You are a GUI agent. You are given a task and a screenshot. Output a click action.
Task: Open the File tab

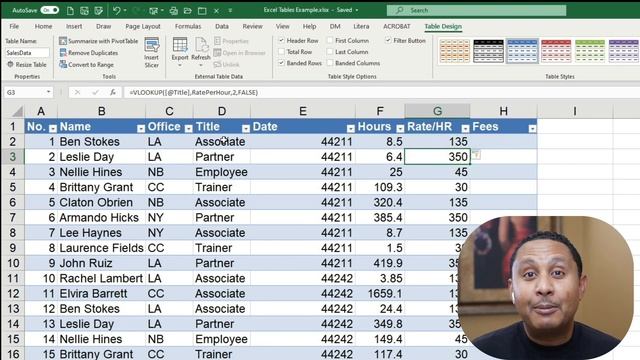(x=14, y=26)
